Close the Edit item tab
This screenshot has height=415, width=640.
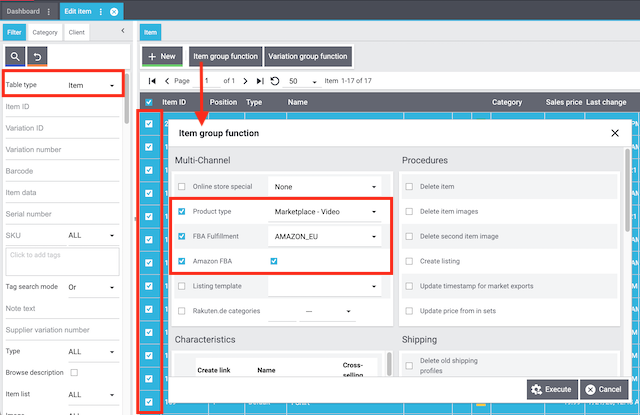114,11
